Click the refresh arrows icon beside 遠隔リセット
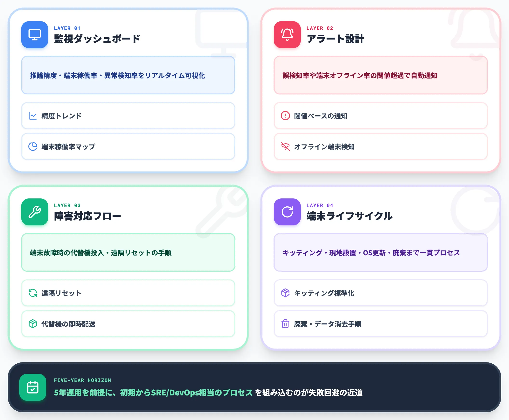 pyautogui.click(x=33, y=293)
